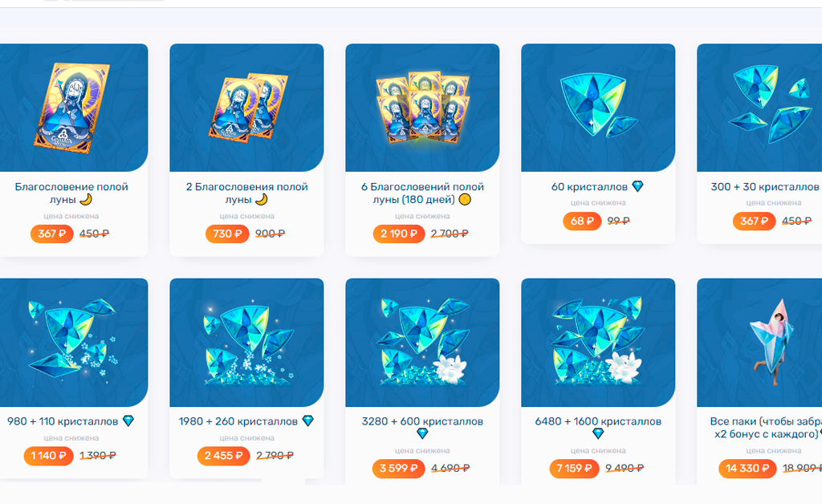This screenshot has width=822, height=504.
Task: Open the single Благословение полой луны card image
Action: click(x=73, y=108)
